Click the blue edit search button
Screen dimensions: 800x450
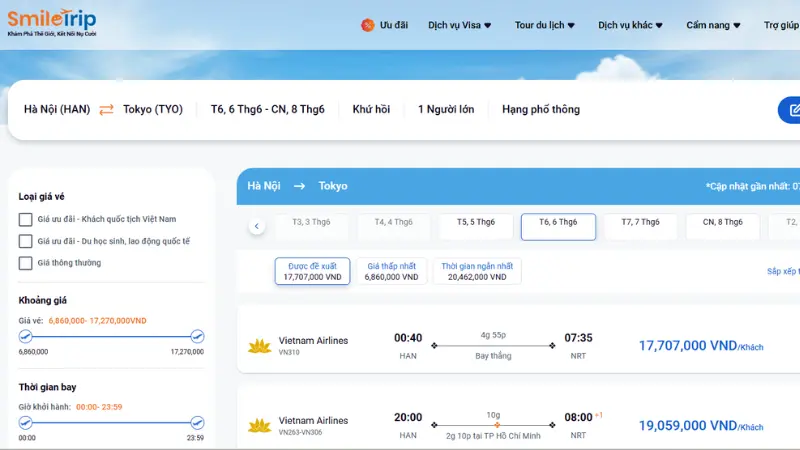coord(790,110)
